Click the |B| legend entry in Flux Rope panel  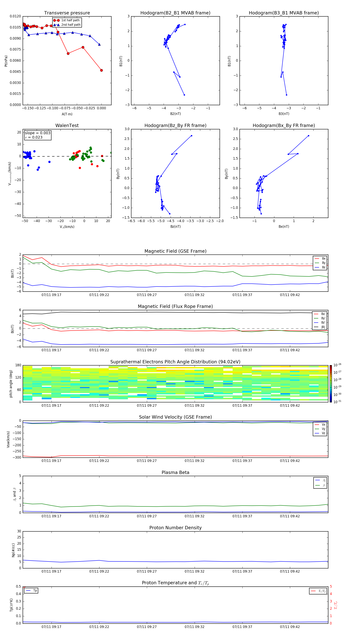(x=320, y=327)
